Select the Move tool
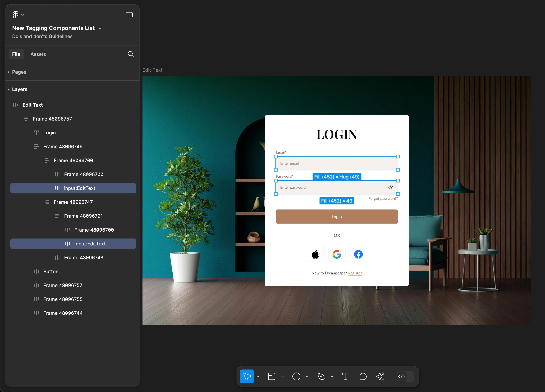Screen dimensions: 545x392 [x=247, y=376]
